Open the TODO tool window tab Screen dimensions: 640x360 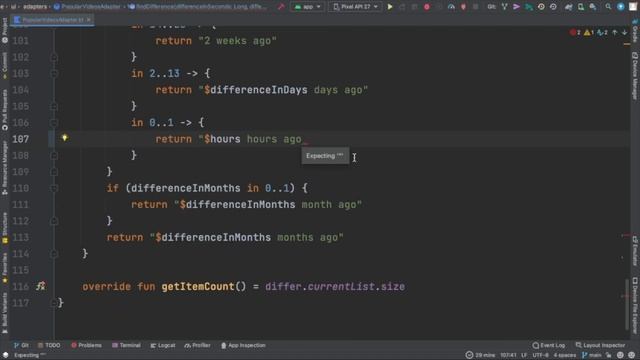point(49,345)
